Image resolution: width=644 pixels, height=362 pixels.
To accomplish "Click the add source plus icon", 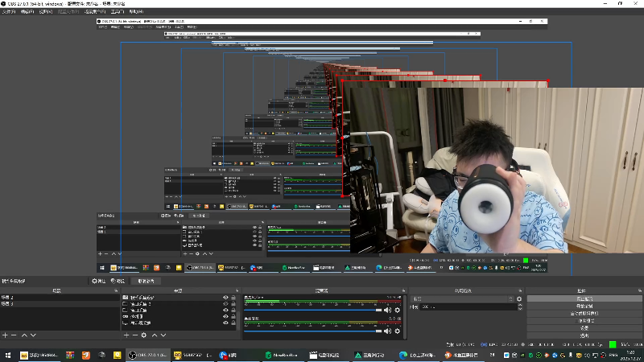I will tap(126, 335).
